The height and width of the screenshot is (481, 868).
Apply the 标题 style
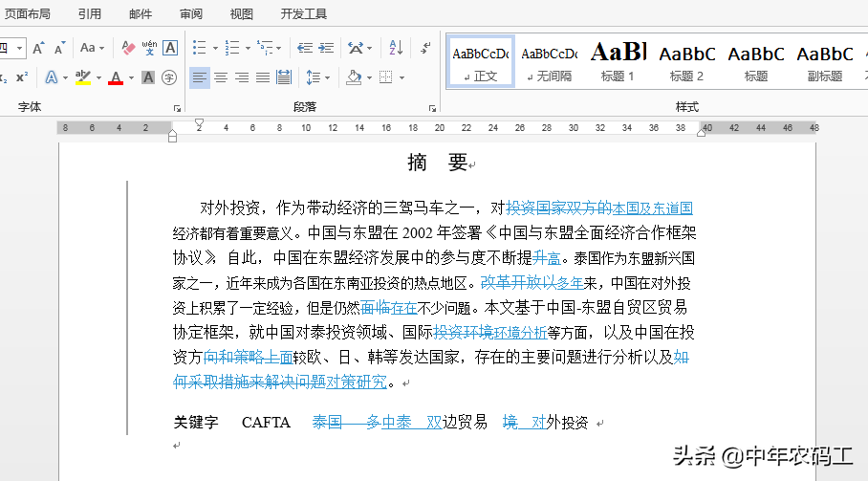(755, 61)
